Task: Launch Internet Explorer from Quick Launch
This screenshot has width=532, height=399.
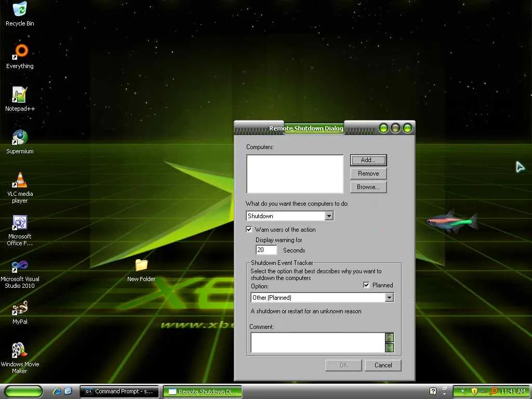Action: 57,391
